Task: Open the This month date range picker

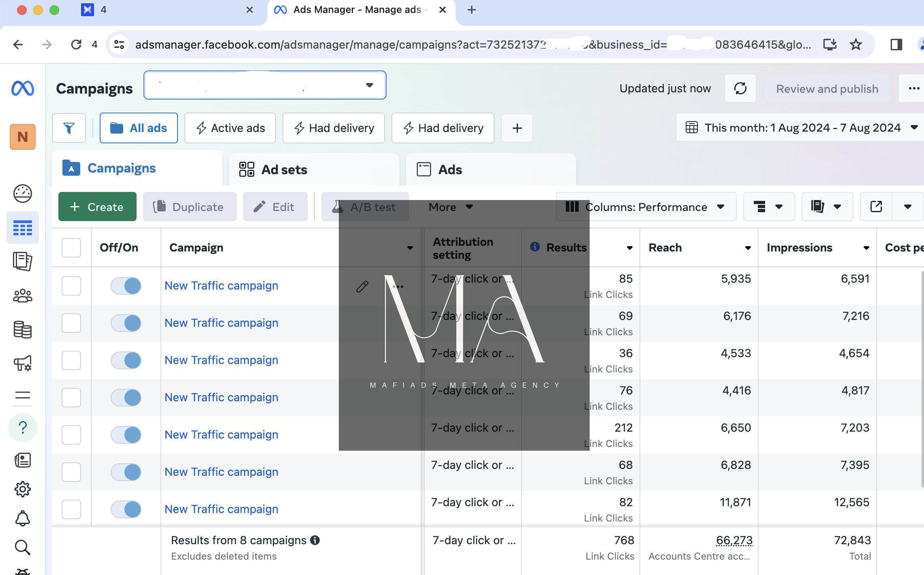Action: click(x=801, y=128)
